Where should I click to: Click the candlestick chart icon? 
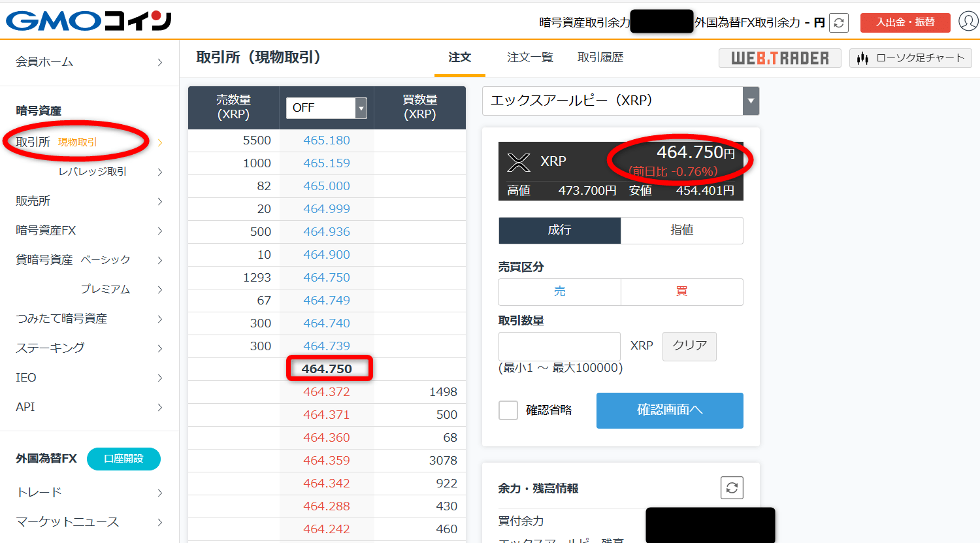pos(862,58)
